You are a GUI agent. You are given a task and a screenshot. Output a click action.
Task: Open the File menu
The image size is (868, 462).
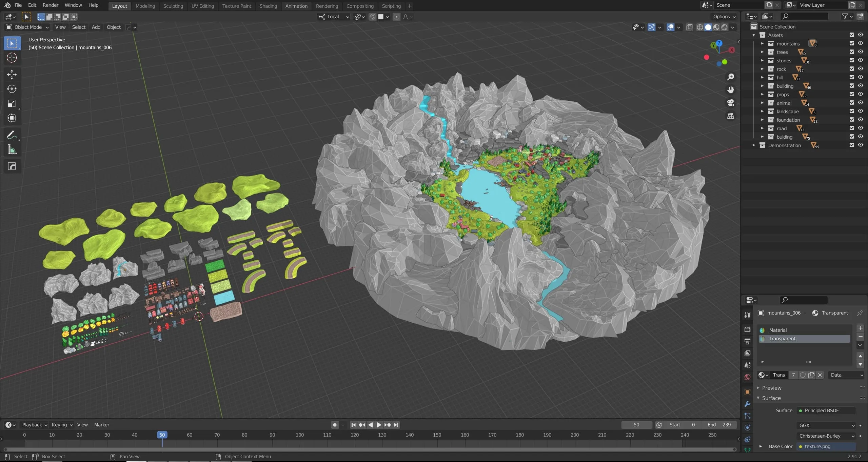click(x=18, y=5)
